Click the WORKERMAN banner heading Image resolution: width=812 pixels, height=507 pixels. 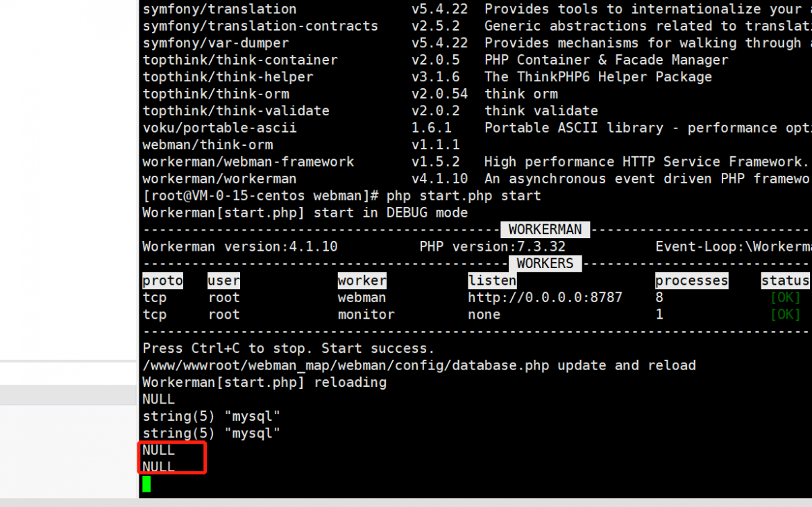[545, 230]
